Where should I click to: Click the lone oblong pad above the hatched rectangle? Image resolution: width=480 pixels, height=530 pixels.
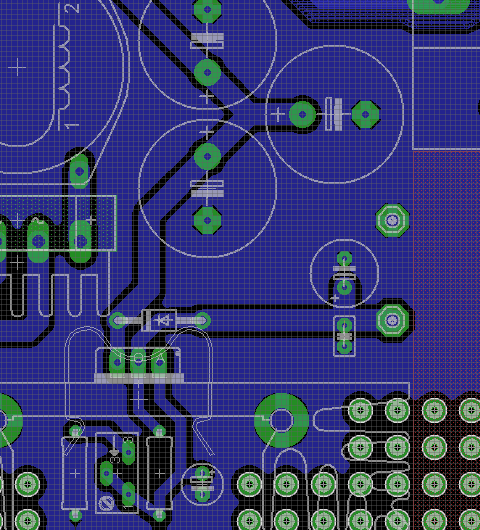point(80,171)
